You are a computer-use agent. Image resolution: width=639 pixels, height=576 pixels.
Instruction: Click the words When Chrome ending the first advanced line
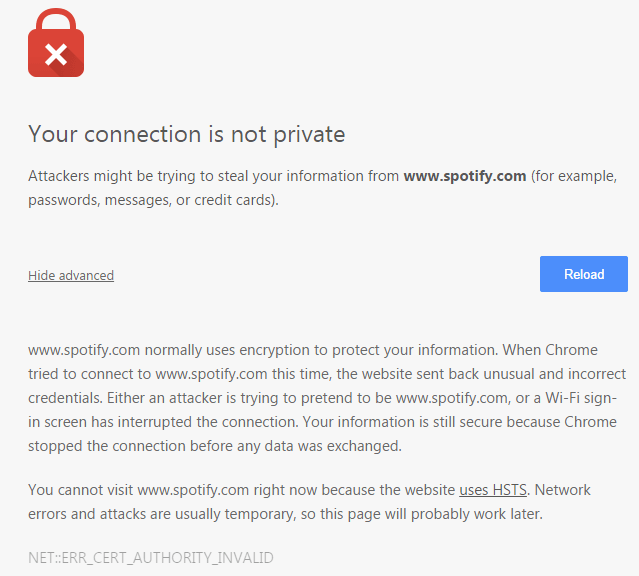coord(550,350)
